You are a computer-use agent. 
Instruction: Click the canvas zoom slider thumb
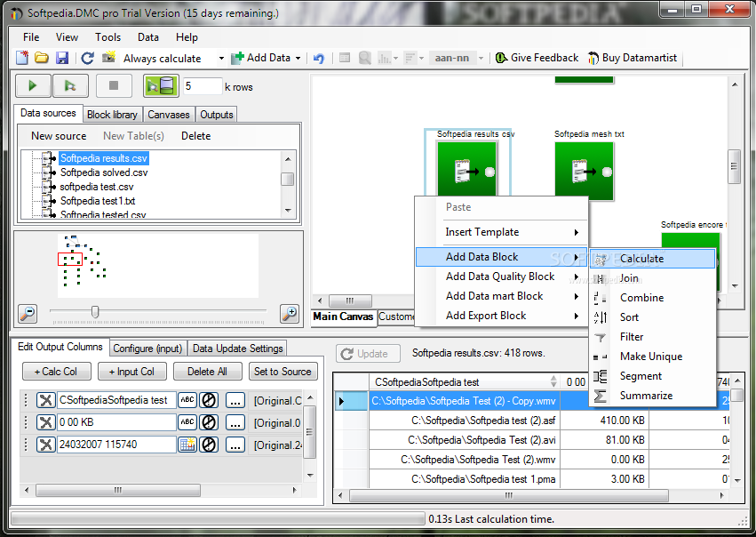coord(95,312)
